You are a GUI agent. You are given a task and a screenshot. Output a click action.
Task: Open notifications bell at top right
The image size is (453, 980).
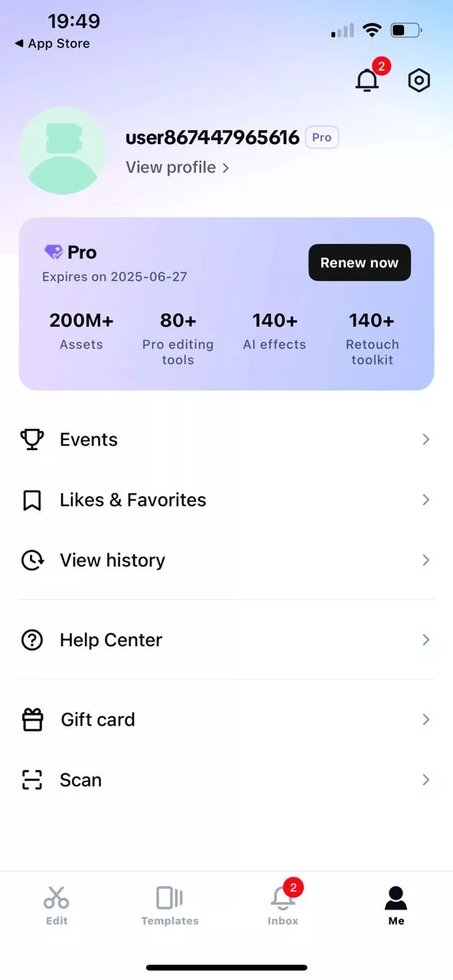click(368, 80)
